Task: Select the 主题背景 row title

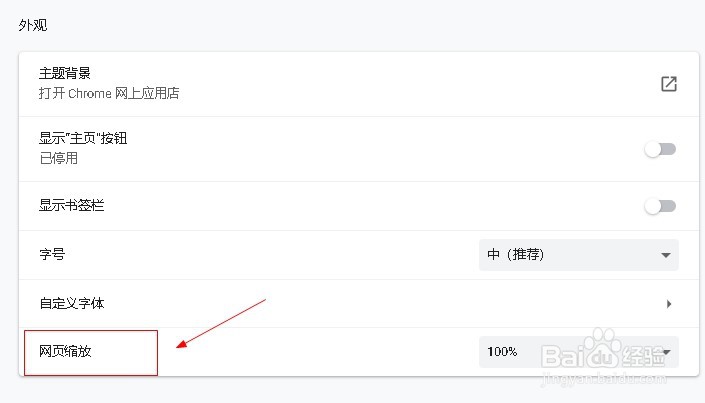Action: pos(65,74)
